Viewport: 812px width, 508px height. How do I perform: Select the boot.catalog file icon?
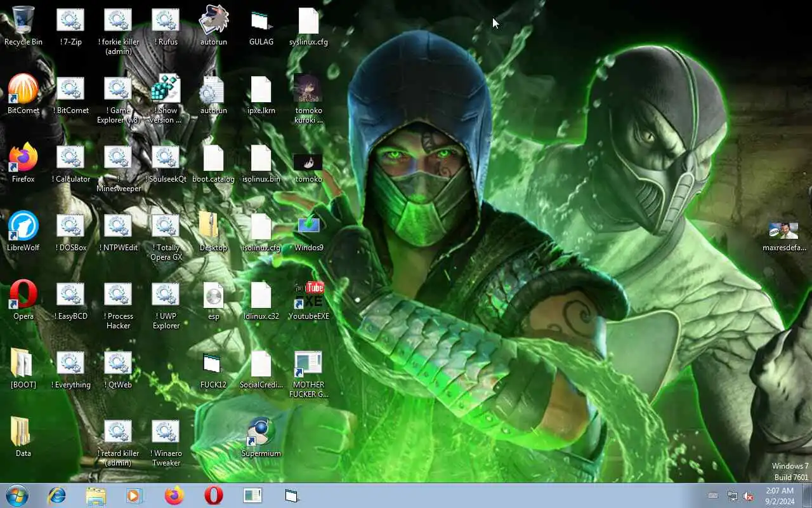click(213, 163)
